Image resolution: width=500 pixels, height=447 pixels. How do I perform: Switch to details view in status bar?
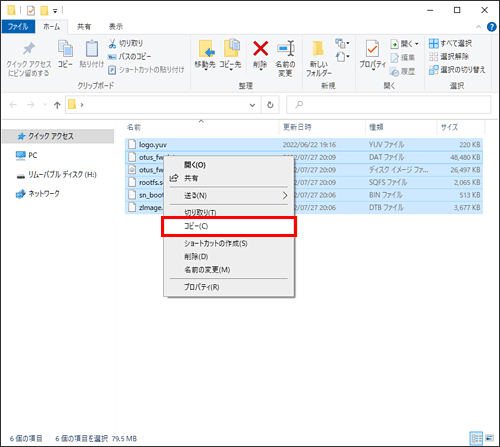click(x=476, y=438)
